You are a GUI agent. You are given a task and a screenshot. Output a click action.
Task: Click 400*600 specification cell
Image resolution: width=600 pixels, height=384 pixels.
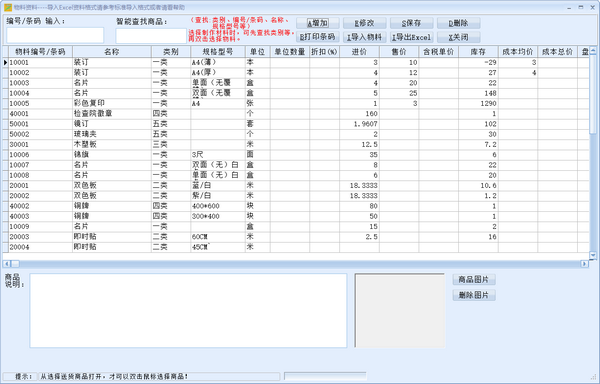click(218, 206)
